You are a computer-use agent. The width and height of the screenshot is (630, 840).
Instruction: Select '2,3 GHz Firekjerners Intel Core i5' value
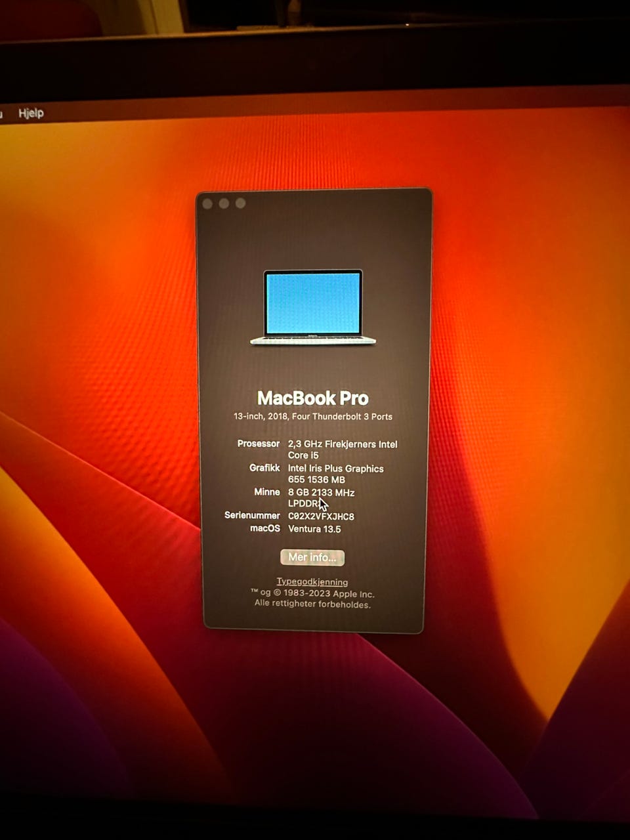click(343, 450)
